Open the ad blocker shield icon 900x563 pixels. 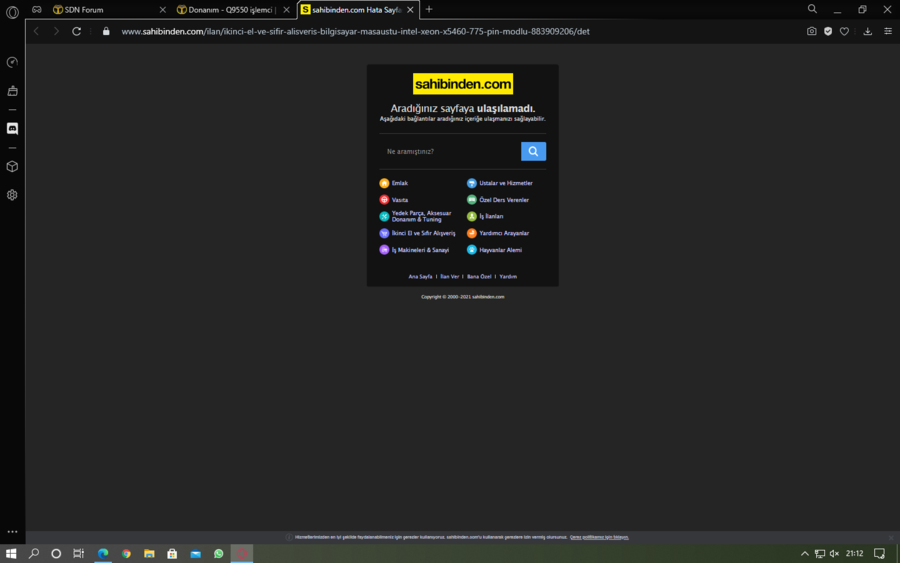pyautogui.click(x=828, y=32)
